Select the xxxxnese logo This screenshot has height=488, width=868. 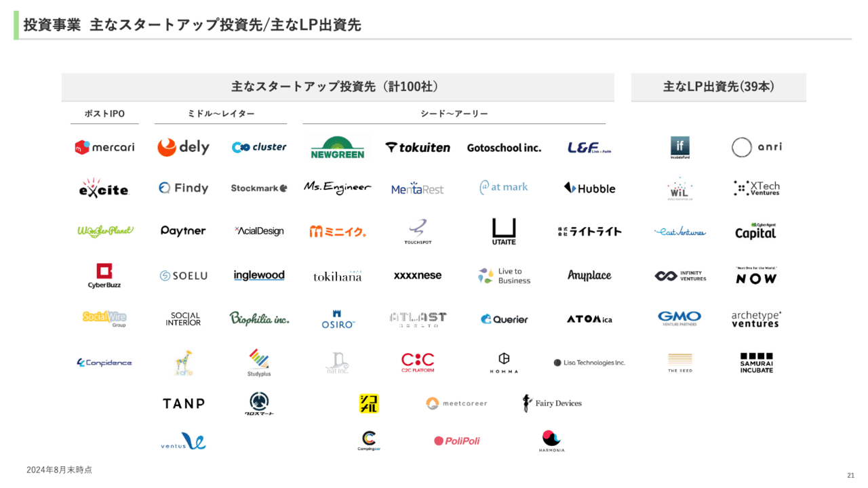418,275
